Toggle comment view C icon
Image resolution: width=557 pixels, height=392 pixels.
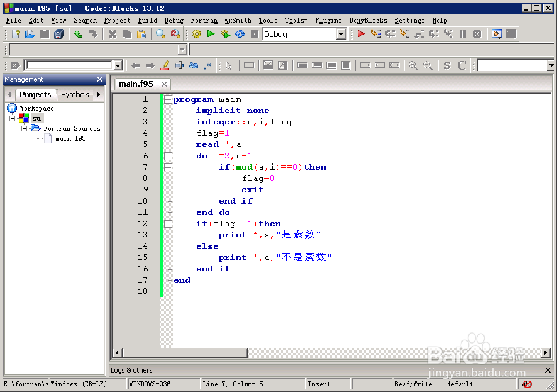point(461,65)
